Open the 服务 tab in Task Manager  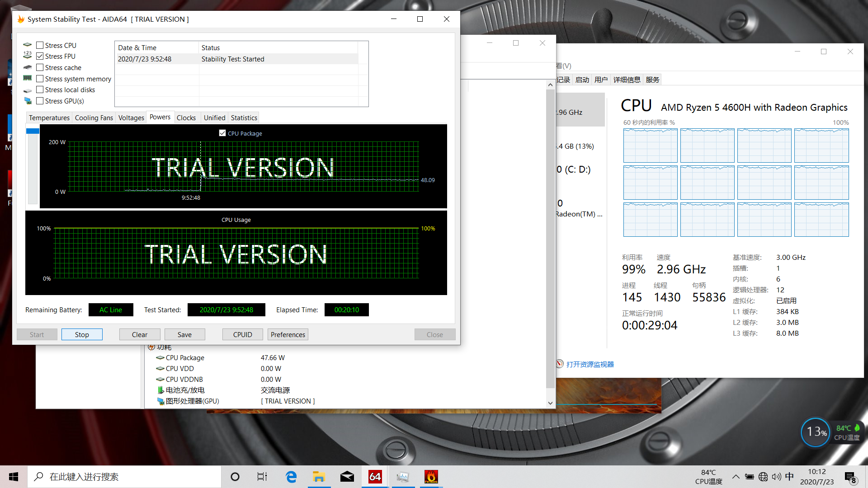click(652, 80)
